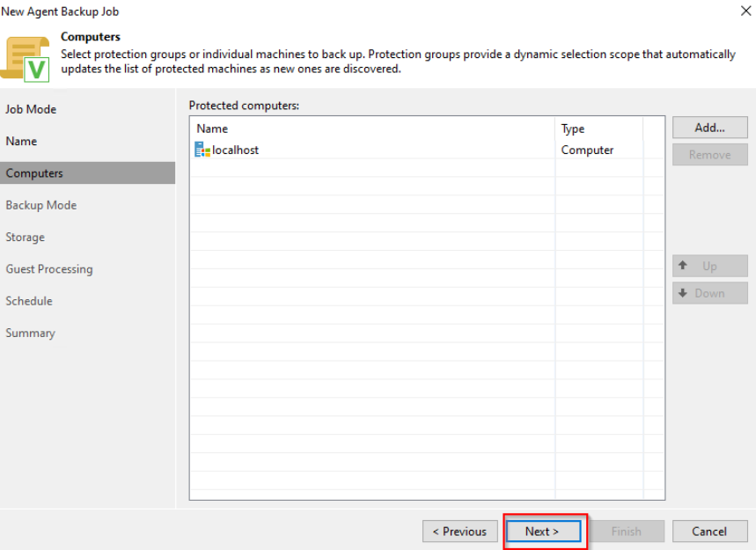Screen dimensions: 756x550
Task: Jump to the Backup Mode step
Action: pyautogui.click(x=41, y=205)
